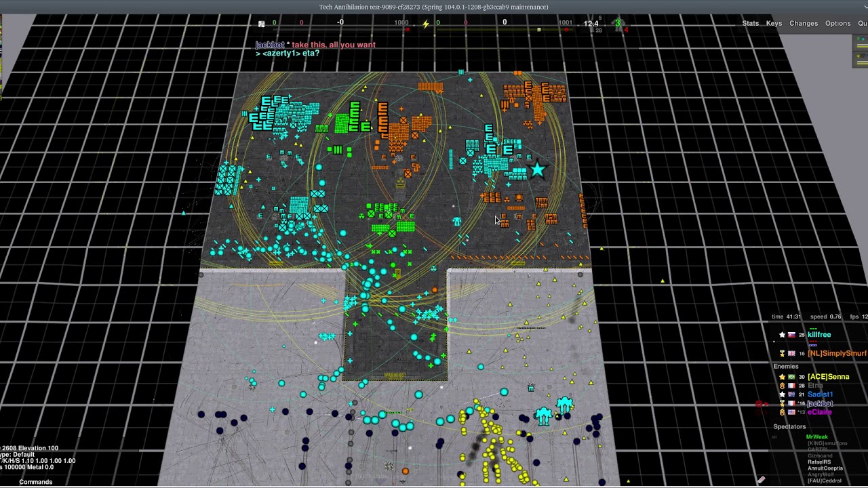Viewport: 868px width, 488px height.
Task: Click the speed 0.76 readout
Action: pos(826,317)
